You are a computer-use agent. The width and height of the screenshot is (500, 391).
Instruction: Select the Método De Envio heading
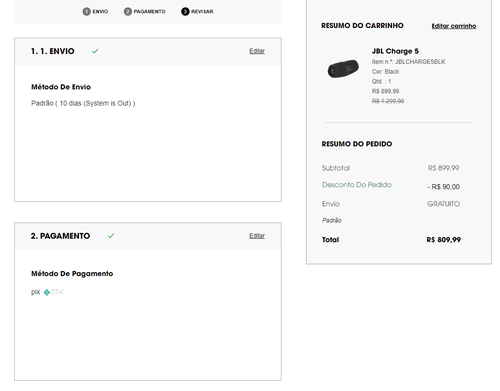click(x=61, y=87)
